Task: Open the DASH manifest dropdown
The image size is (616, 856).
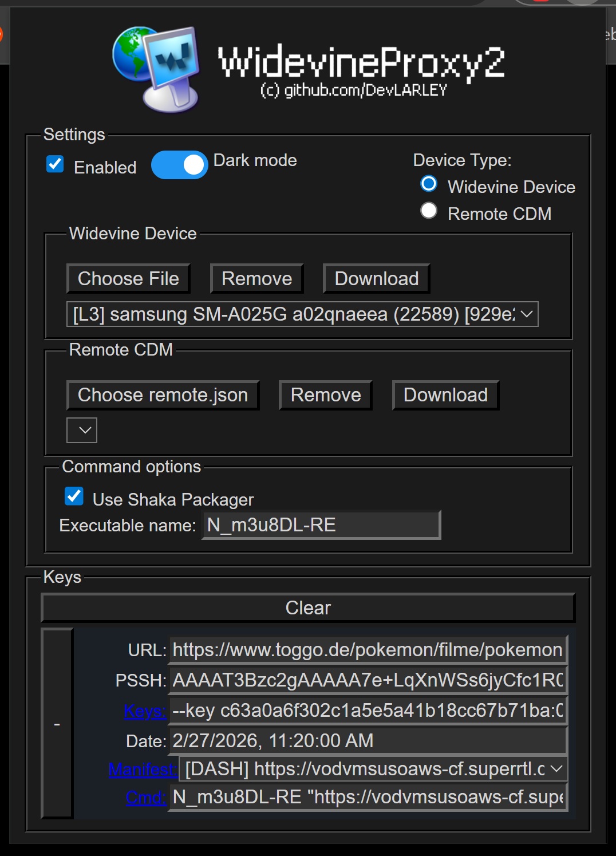Action: [374, 769]
